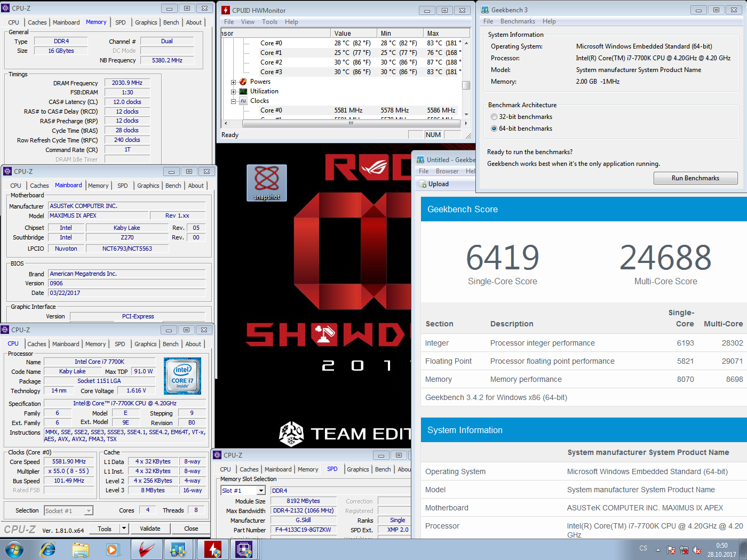The image size is (747, 560).
Task: Click the CPUID HWMonitor title bar icon
Action: (x=226, y=10)
